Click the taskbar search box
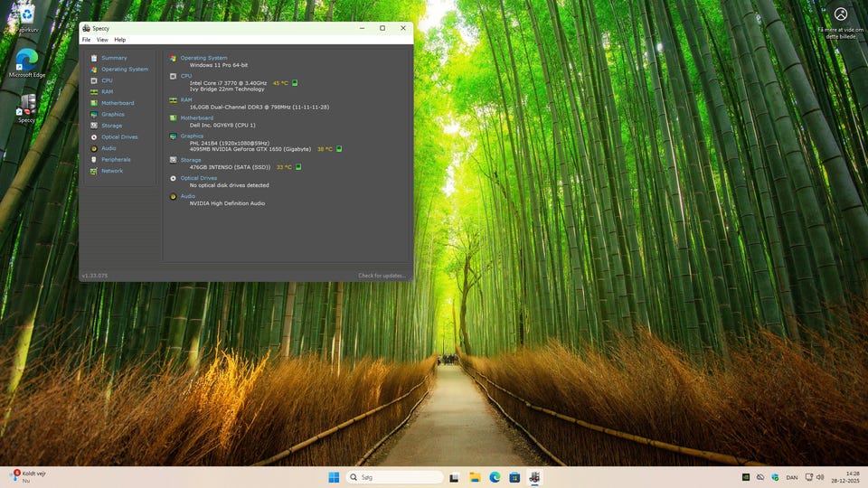Viewport: 868px width, 488px height. [x=394, y=477]
